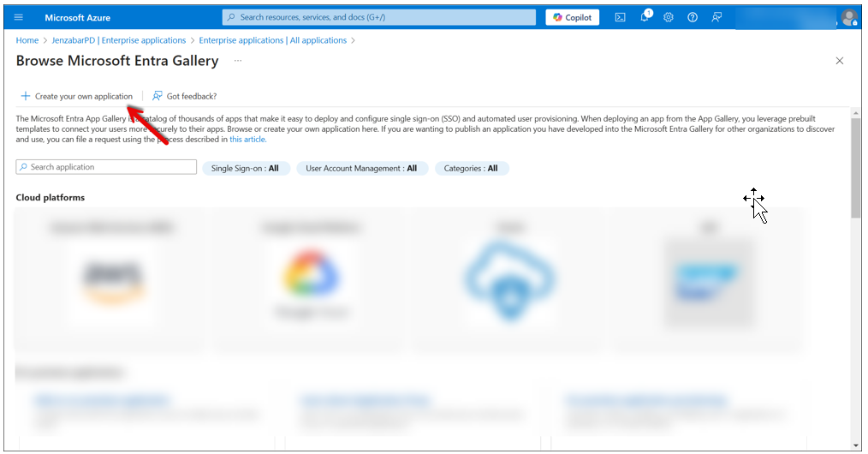Open JenzabarPD Enterprise applications breadcrumb
This screenshot has width=868, height=454.
(118, 40)
